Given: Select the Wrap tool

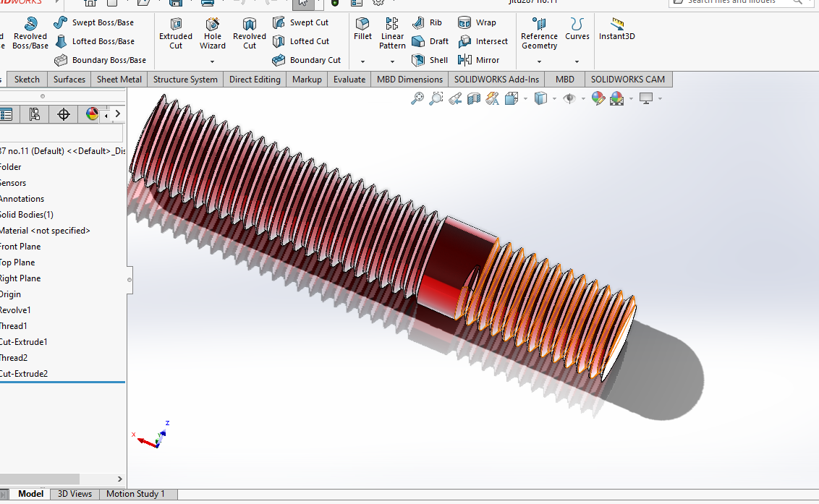Looking at the screenshot, I should pos(476,22).
